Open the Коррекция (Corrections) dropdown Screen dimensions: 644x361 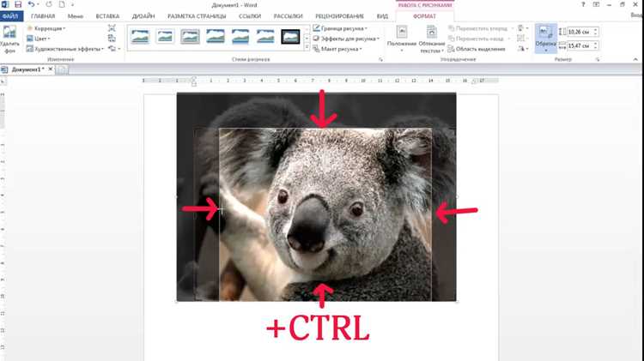point(46,28)
